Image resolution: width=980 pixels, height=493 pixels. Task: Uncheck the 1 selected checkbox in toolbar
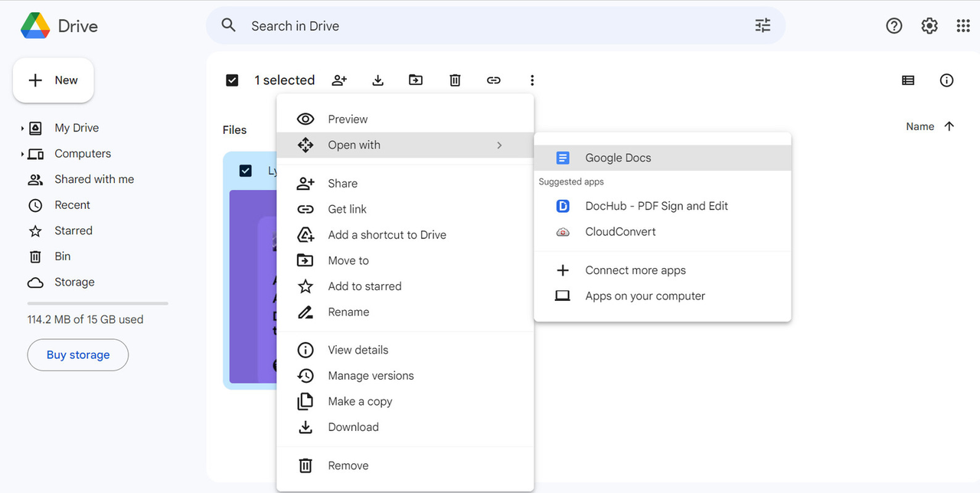coord(232,80)
